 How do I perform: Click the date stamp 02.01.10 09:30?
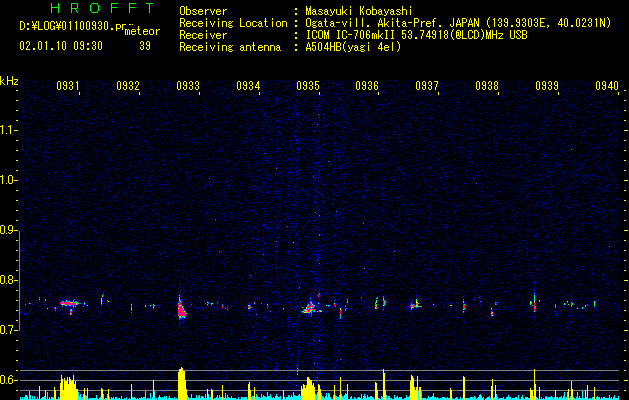click(61, 46)
